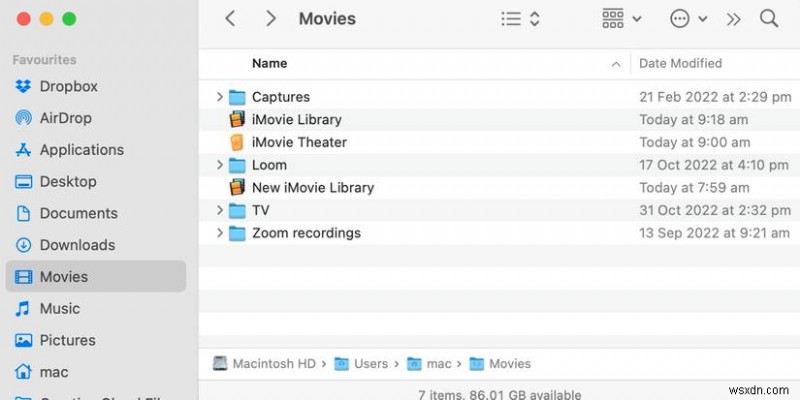Go to the mac home folder in the sidebar
Image resolution: width=800 pixels, height=400 pixels.
41,372
